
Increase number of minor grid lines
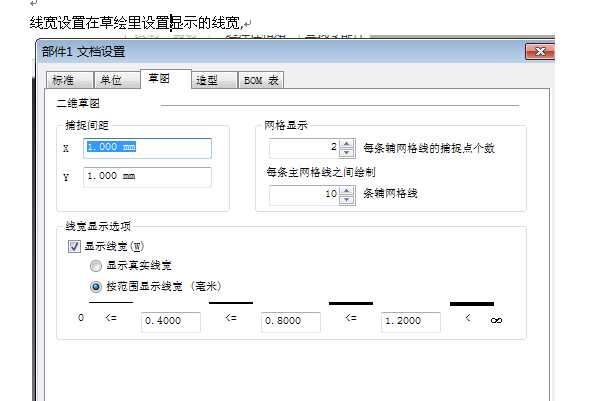[x=347, y=190]
